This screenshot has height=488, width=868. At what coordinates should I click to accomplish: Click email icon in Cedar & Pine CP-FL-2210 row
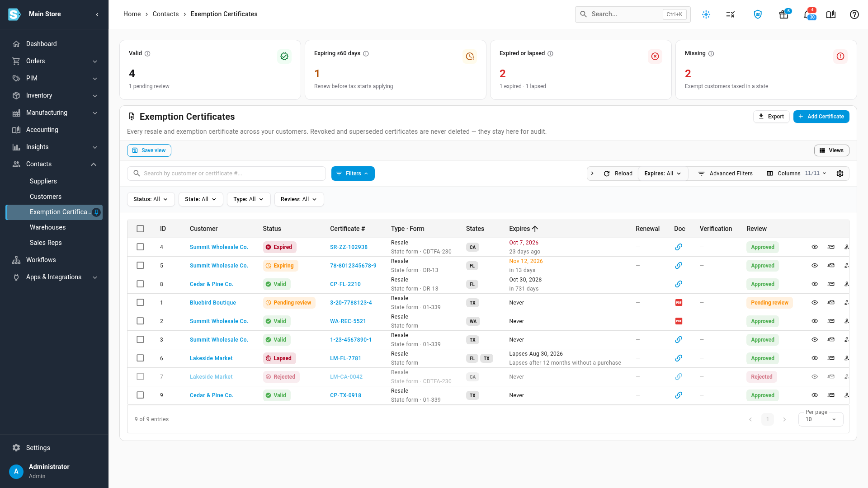[x=831, y=284]
